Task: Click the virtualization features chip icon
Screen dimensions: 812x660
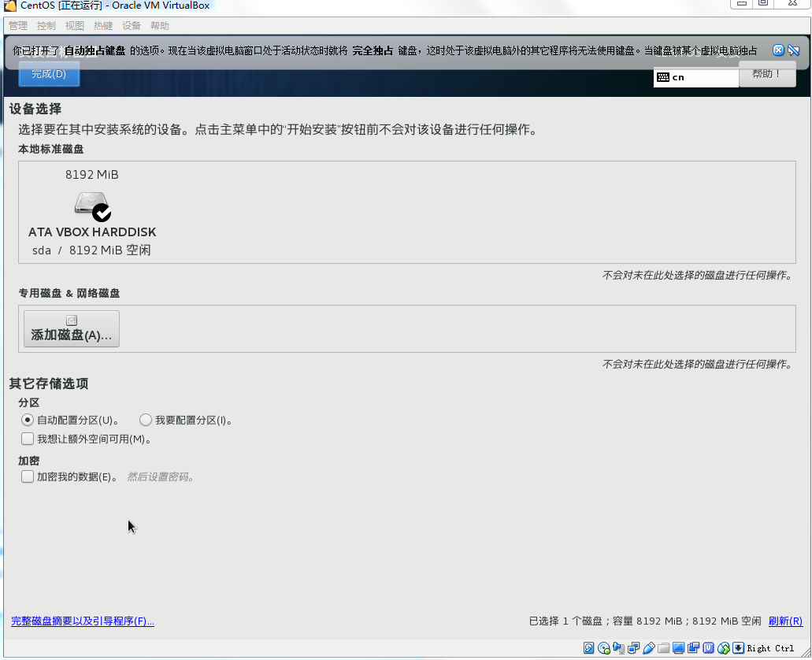Action: coord(706,647)
